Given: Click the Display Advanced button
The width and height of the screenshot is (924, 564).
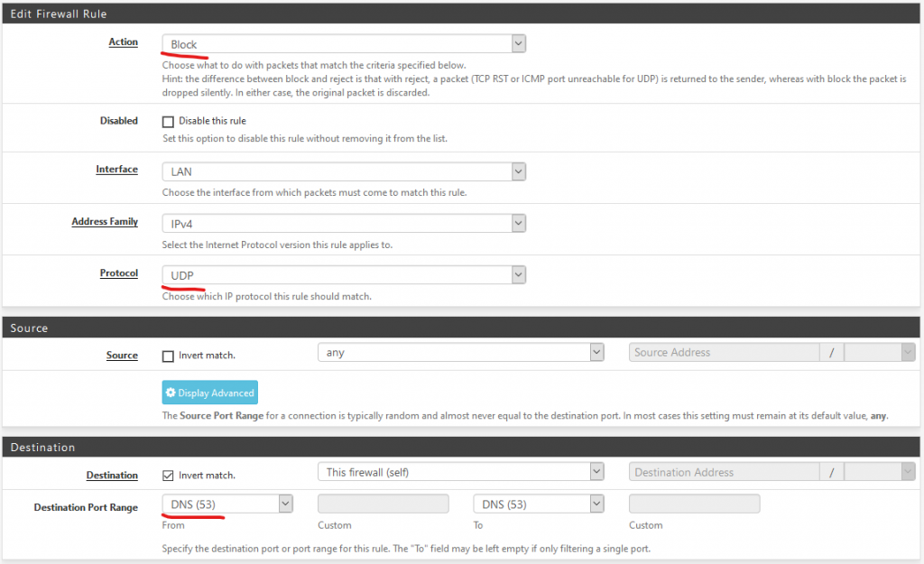Looking at the screenshot, I should [209, 393].
